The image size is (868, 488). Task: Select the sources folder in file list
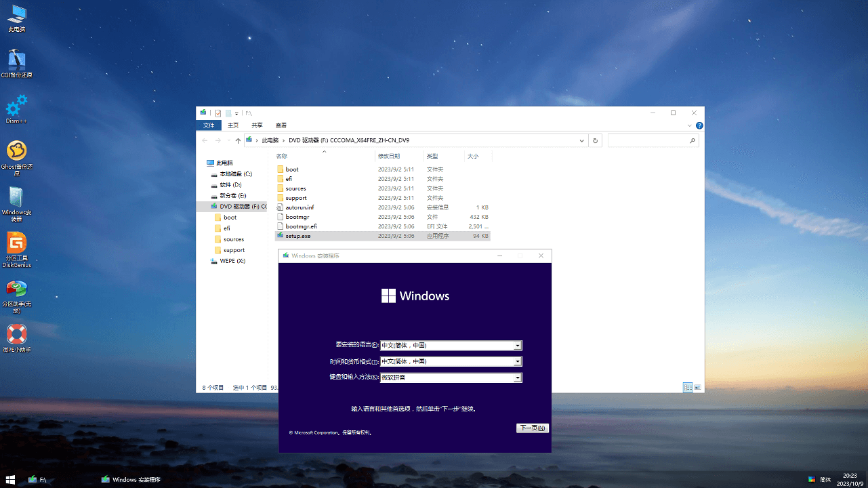coord(382,188)
